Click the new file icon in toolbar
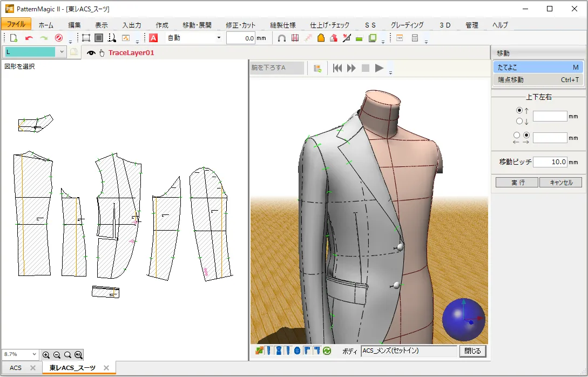This screenshot has height=377, width=588. pos(14,38)
